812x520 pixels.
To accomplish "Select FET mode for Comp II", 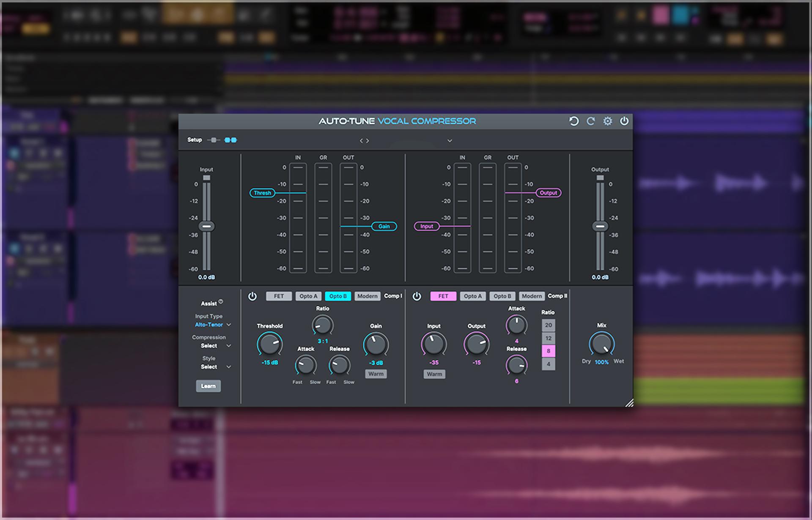I will (x=443, y=296).
